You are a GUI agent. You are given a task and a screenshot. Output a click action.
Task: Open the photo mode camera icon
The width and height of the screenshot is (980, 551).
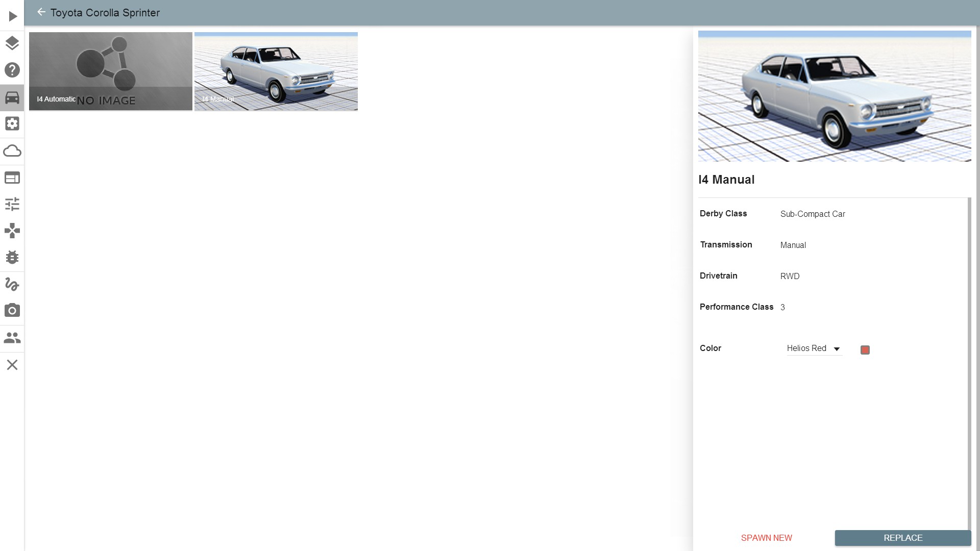pos(12,310)
